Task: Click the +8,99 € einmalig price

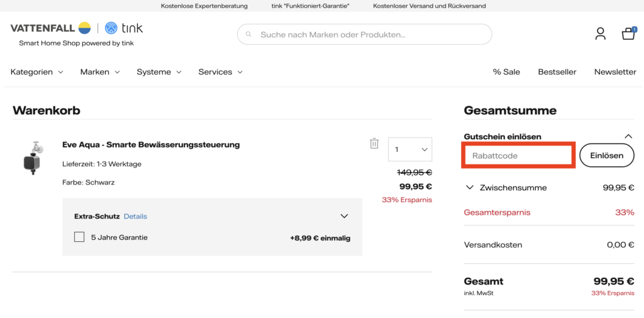Action: (x=320, y=238)
